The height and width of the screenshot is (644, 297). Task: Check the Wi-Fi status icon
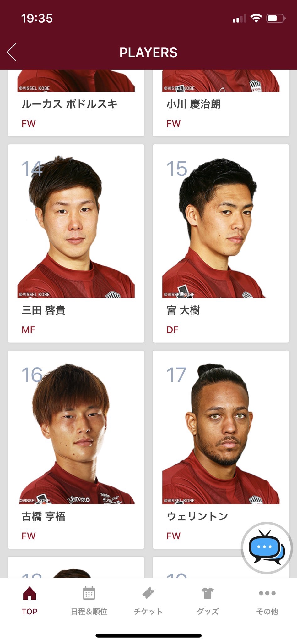pyautogui.click(x=256, y=18)
